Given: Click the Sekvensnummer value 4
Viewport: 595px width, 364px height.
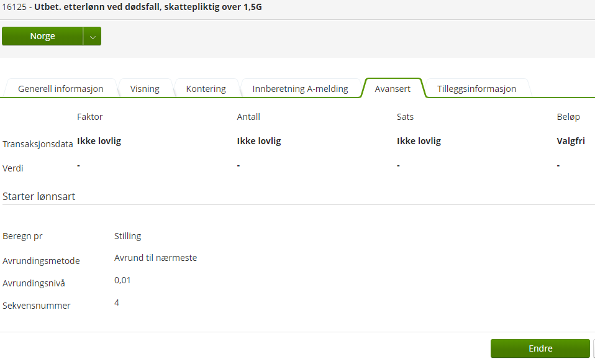Looking at the screenshot, I should (x=117, y=303).
